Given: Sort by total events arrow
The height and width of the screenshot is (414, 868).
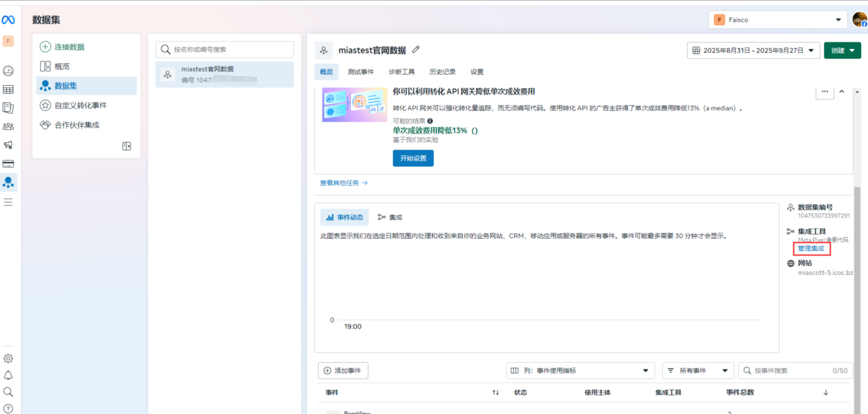Looking at the screenshot, I should pos(826,392).
